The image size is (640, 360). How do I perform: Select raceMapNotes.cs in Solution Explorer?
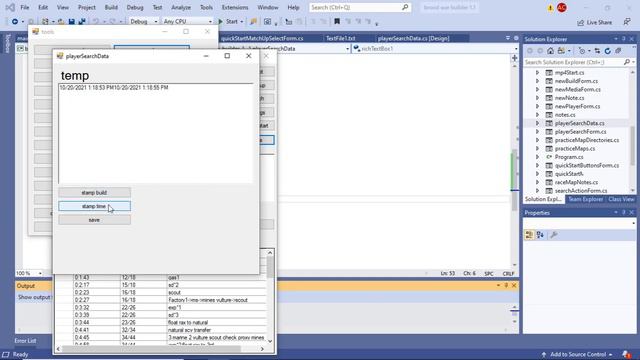[x=576, y=182]
